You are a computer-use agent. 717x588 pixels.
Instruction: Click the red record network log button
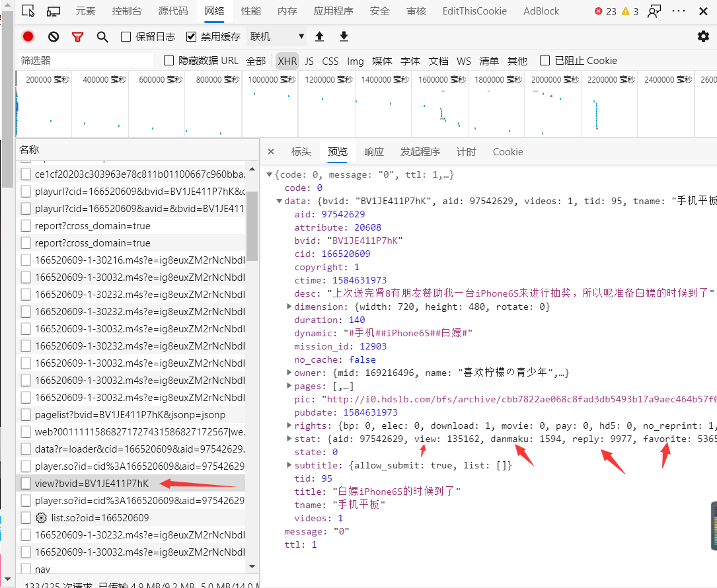pos(28,36)
